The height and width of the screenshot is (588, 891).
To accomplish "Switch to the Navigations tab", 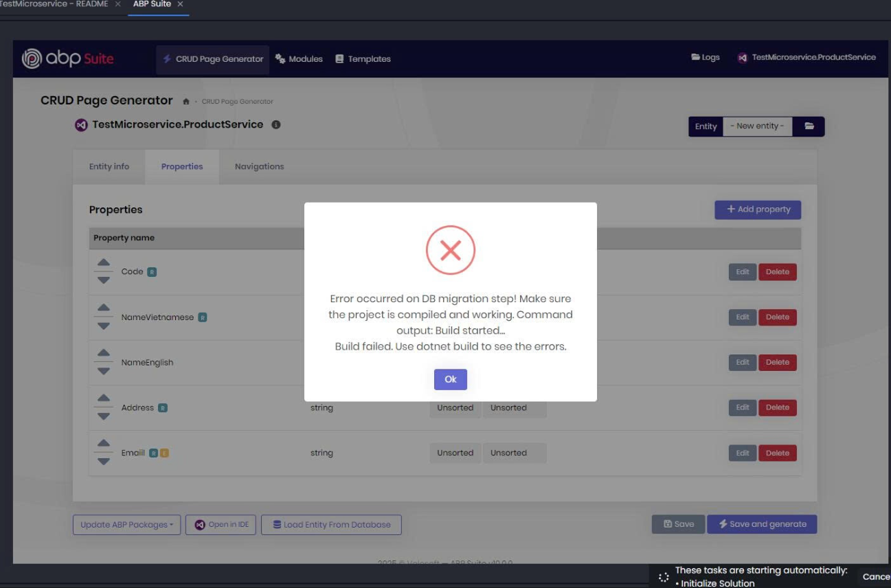I will (x=259, y=167).
